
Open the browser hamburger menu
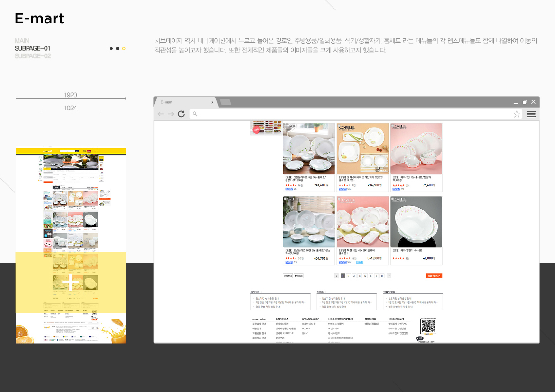click(531, 114)
